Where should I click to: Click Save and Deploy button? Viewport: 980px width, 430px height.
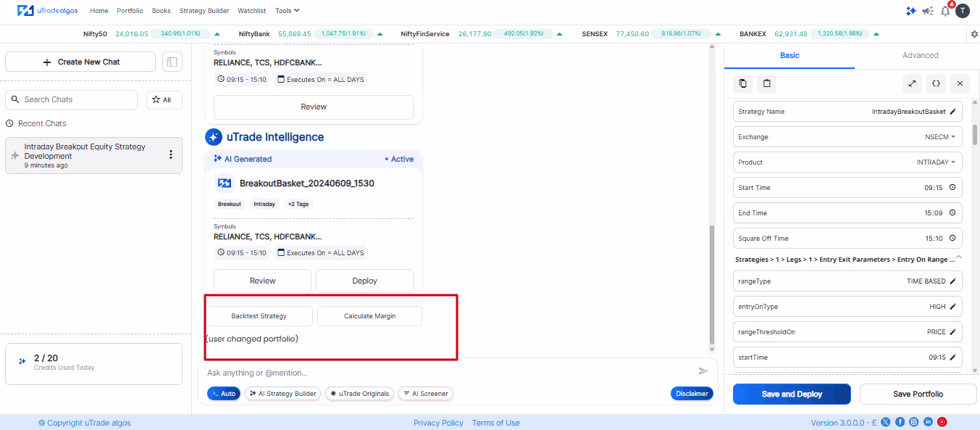click(792, 394)
